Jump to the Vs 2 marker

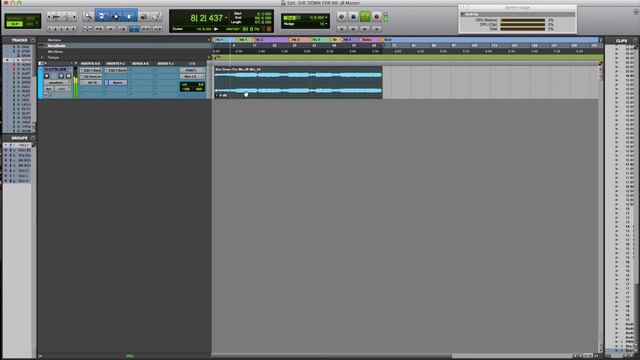tap(259, 40)
